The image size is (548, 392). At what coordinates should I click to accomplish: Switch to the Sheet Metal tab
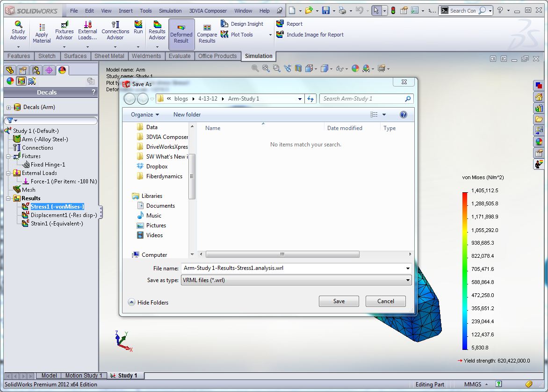(x=109, y=56)
